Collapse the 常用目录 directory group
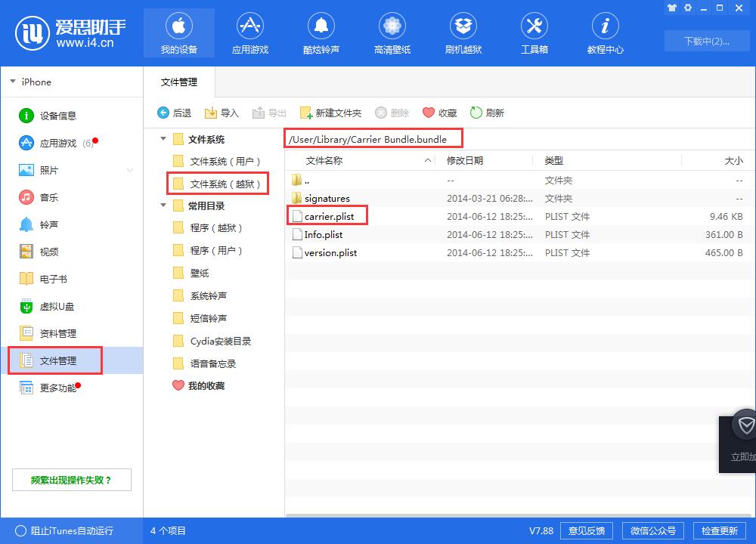This screenshot has height=544, width=756. pyautogui.click(x=163, y=205)
